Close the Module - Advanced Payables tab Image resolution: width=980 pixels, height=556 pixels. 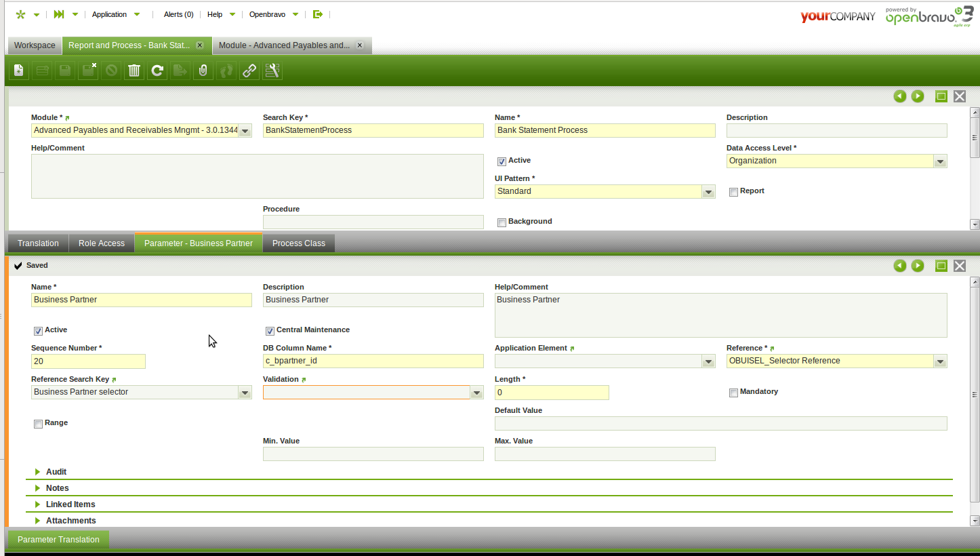coord(360,45)
